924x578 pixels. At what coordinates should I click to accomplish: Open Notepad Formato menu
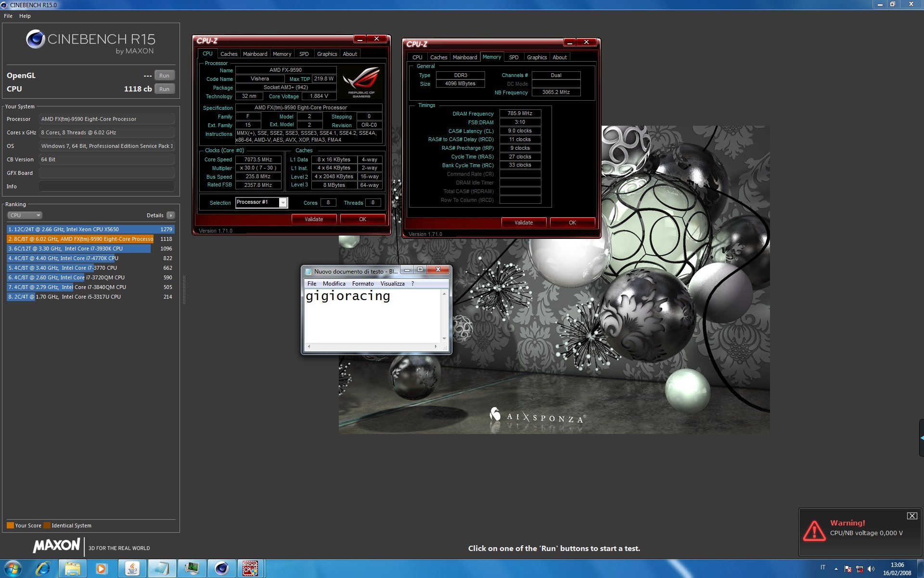pos(363,284)
